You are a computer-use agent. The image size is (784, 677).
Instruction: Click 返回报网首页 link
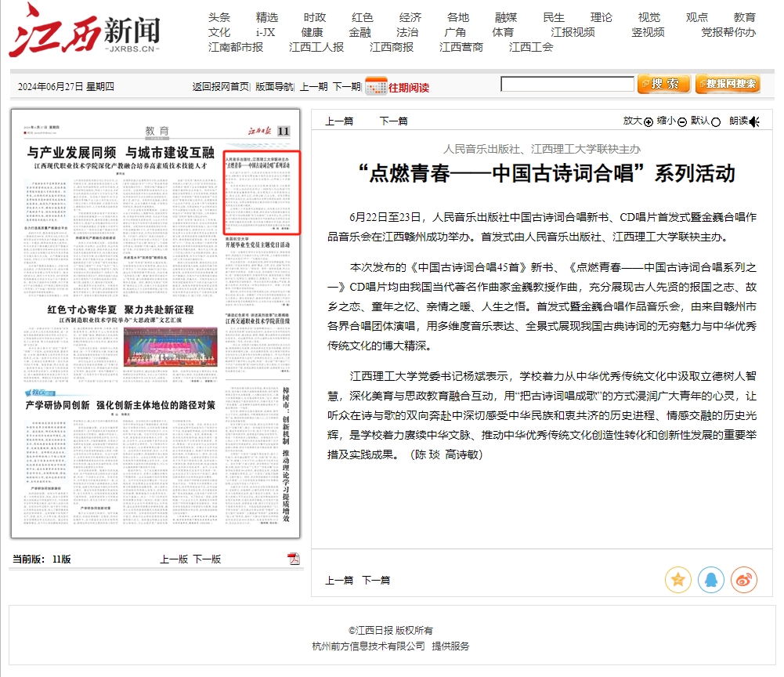pos(221,87)
